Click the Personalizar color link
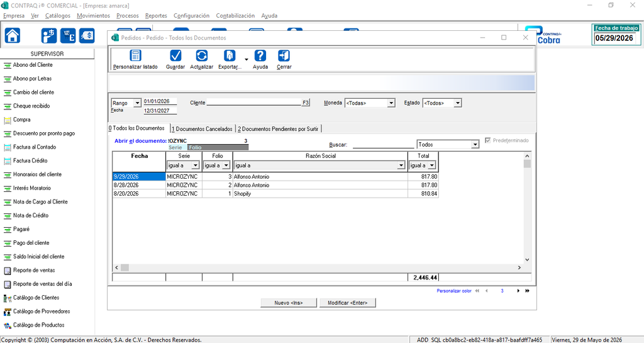The height and width of the screenshot is (343, 644). 454,291
